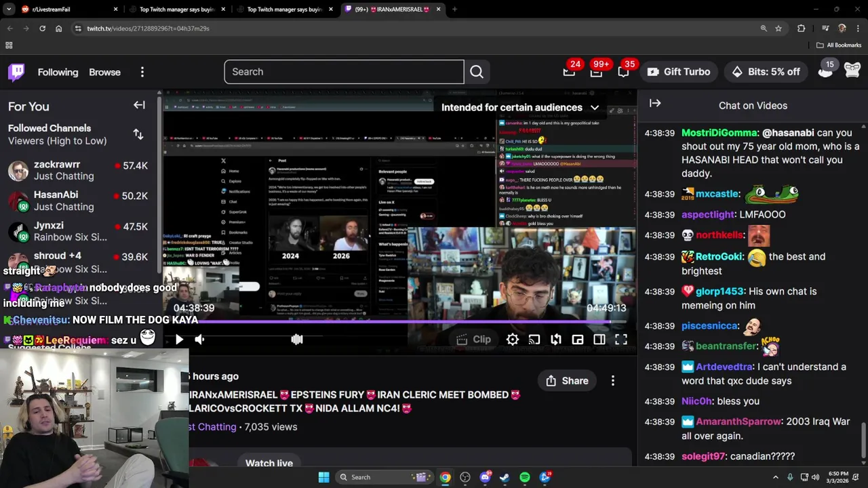Mute the video player volume
Screen dimensions: 868x488
(200, 340)
